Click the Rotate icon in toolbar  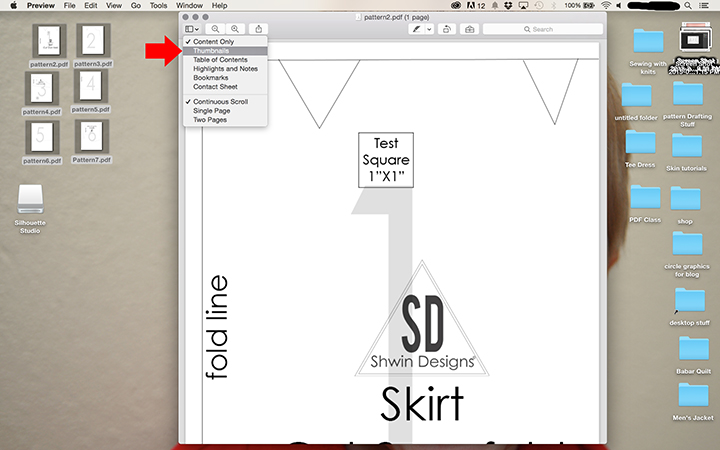(446, 29)
